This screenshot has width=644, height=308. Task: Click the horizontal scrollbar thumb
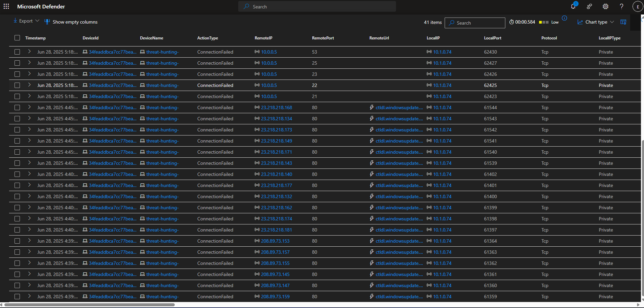click(89, 305)
